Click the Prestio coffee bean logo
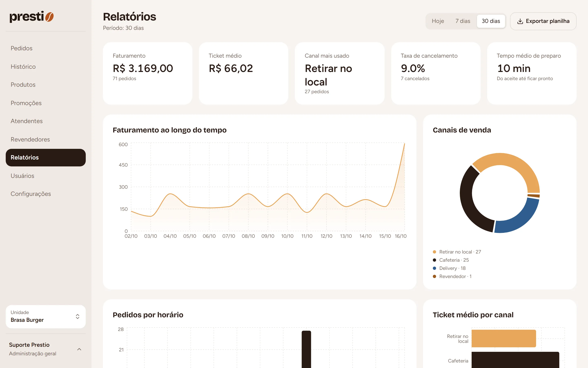588x368 pixels. (x=49, y=17)
